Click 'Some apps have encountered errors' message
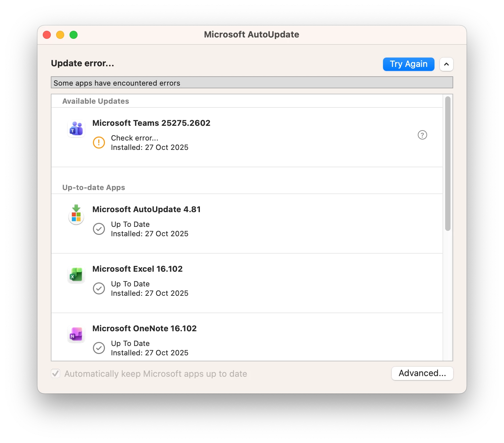 click(252, 83)
